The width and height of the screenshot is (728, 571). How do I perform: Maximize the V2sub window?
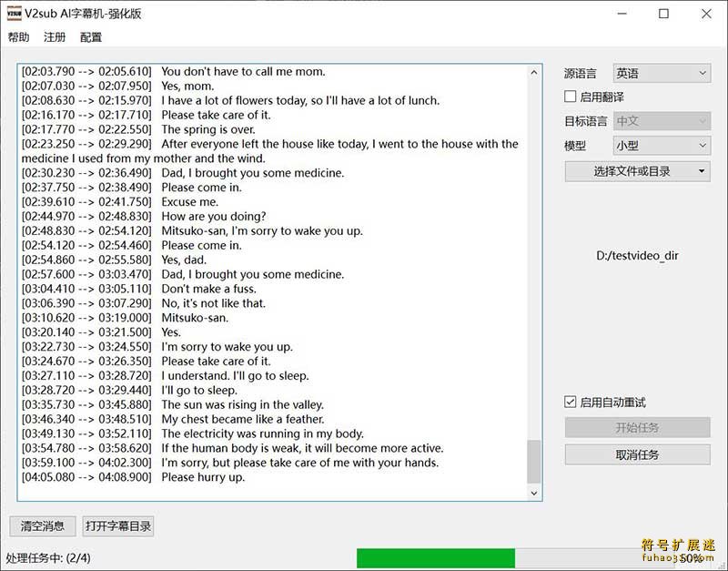point(664,14)
